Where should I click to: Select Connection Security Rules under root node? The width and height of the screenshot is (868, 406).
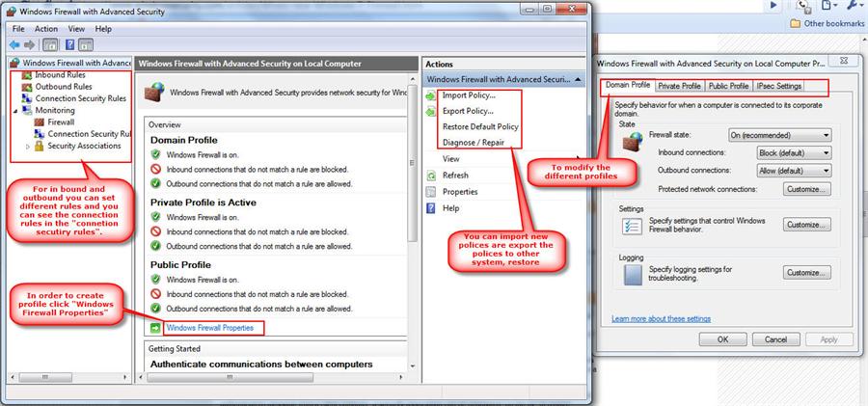pyautogui.click(x=81, y=98)
